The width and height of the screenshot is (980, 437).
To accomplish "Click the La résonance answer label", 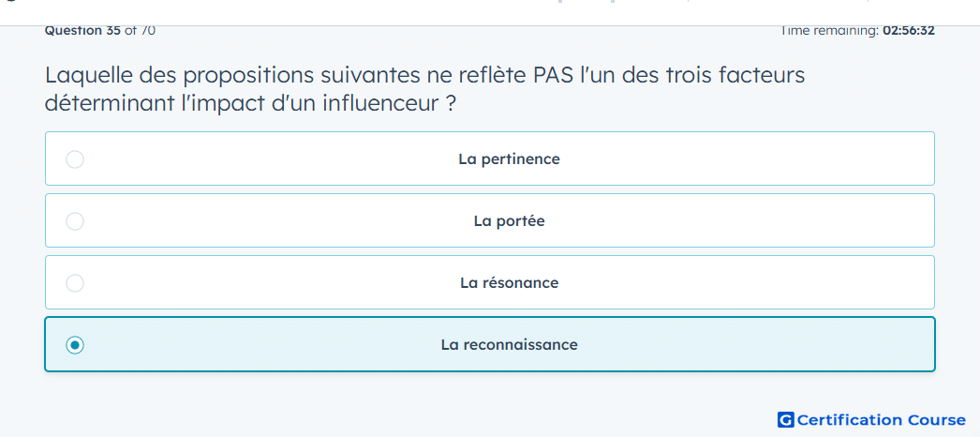I will [x=509, y=283].
